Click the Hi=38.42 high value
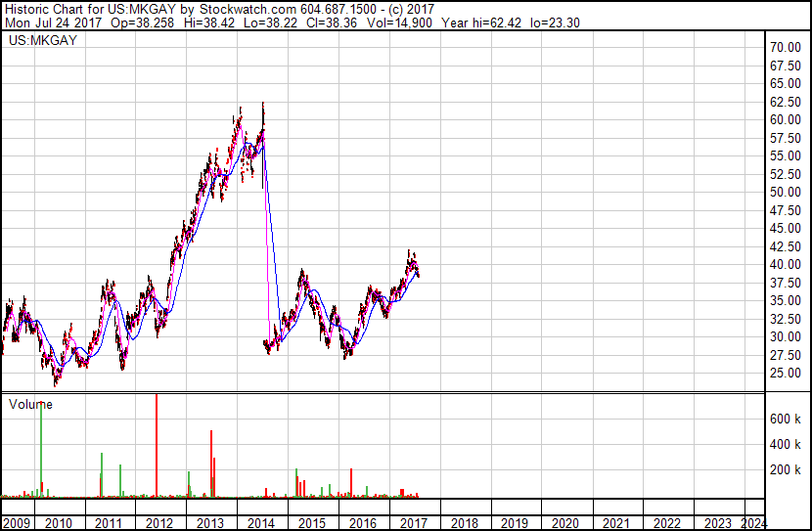812x531 pixels. click(208, 22)
